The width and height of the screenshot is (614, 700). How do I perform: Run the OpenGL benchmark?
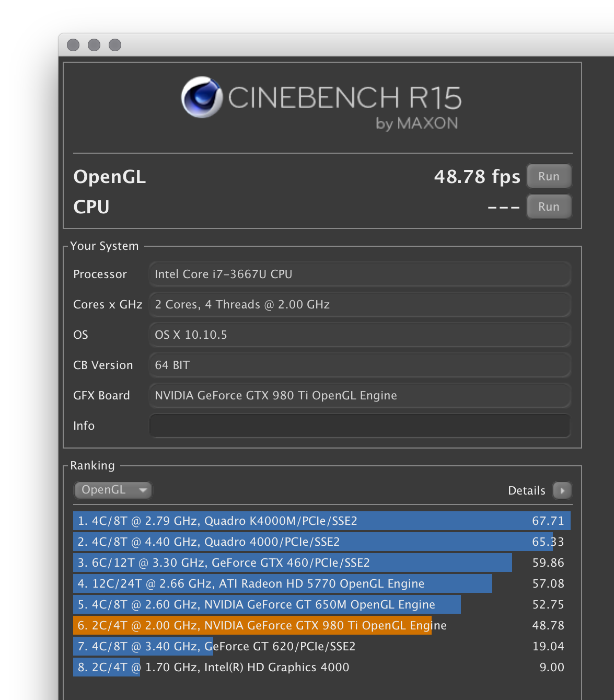(549, 176)
